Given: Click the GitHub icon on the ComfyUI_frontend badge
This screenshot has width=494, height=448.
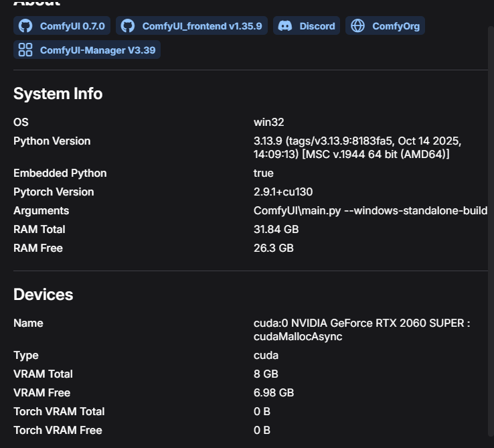Looking at the screenshot, I should pyautogui.click(x=128, y=26).
